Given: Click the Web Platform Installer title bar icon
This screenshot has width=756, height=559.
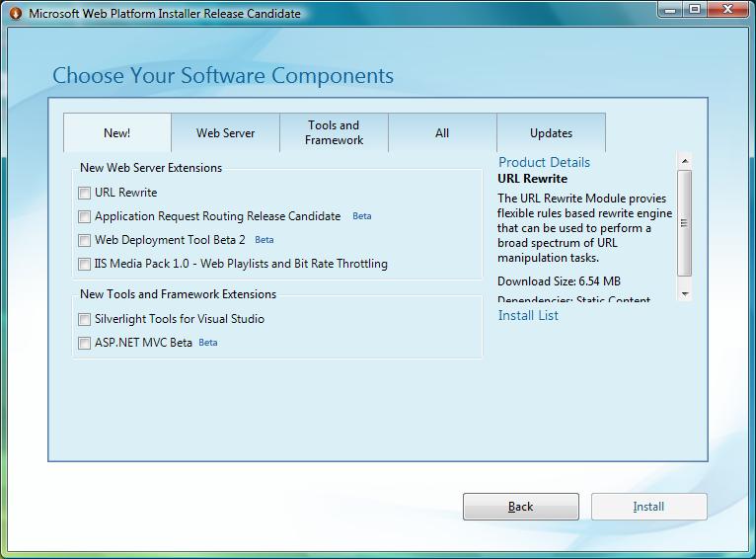Looking at the screenshot, I should [16, 14].
